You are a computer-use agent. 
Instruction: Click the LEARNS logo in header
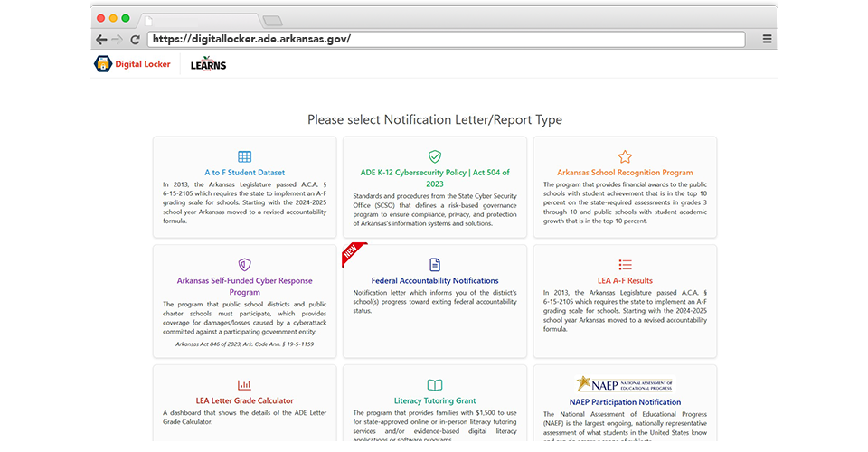(208, 64)
